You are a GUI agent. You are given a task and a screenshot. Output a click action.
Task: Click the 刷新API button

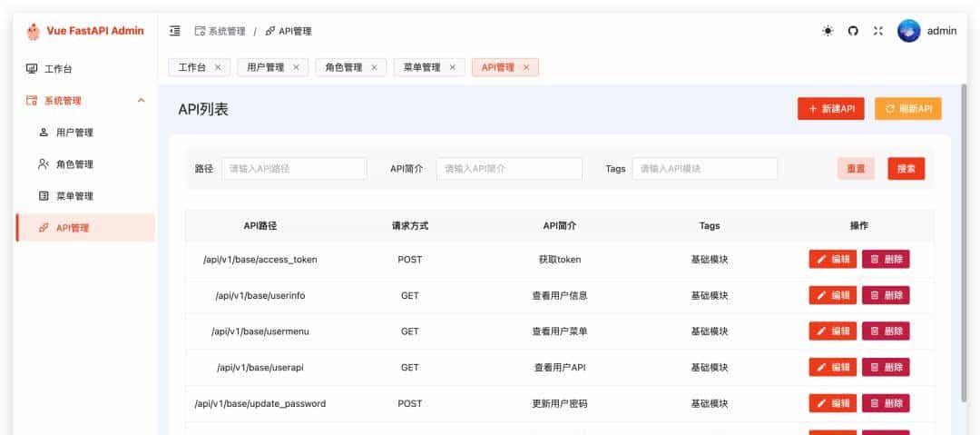pos(908,109)
